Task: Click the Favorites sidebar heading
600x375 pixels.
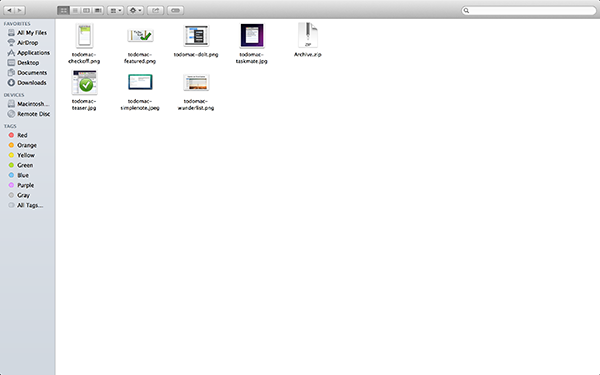Action: [x=17, y=24]
